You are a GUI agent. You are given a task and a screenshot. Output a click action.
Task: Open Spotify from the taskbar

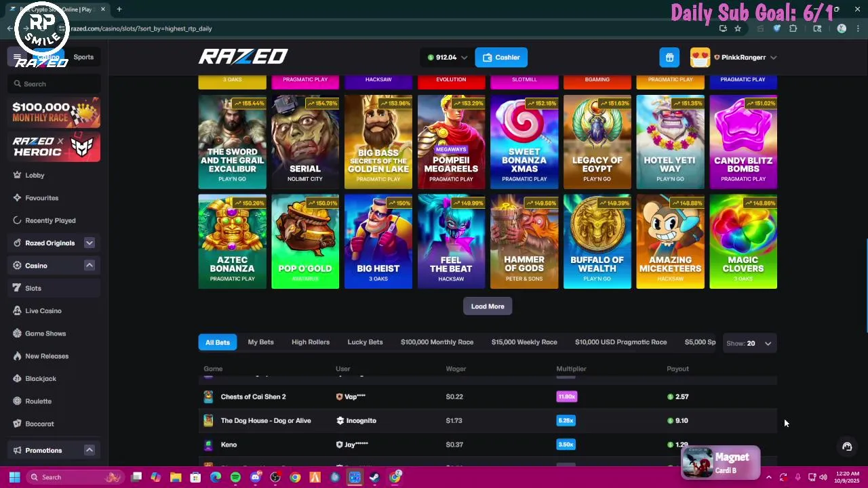235,477
